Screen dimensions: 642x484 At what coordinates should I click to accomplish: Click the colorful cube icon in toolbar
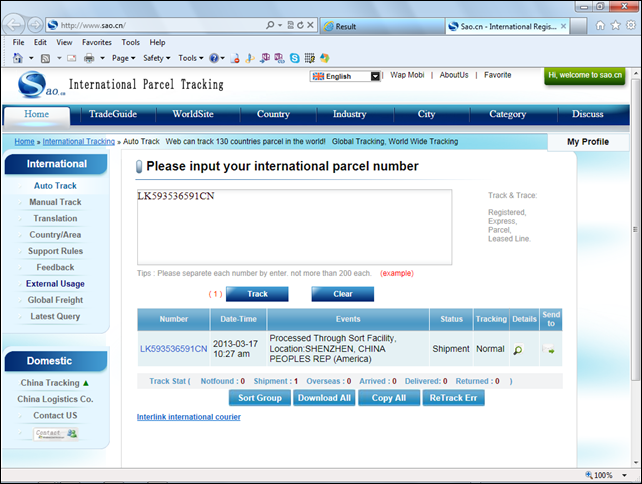325,58
